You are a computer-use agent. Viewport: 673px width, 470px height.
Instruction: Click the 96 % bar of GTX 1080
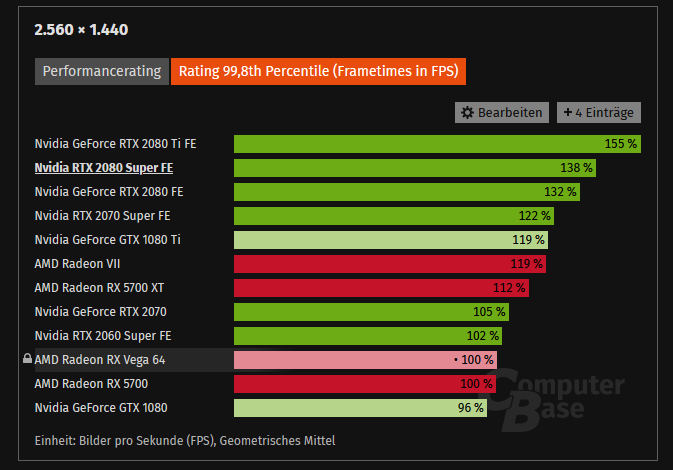click(x=361, y=408)
